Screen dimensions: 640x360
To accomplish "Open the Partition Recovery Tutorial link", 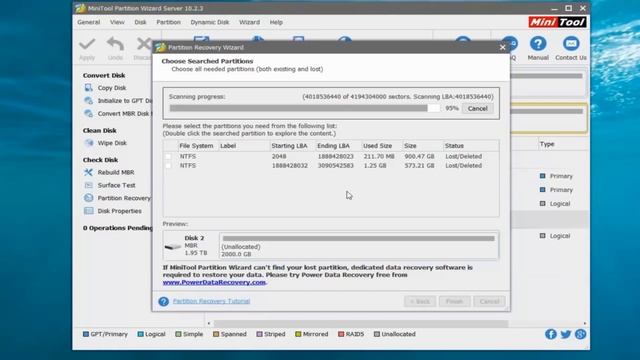I will pyautogui.click(x=211, y=301).
